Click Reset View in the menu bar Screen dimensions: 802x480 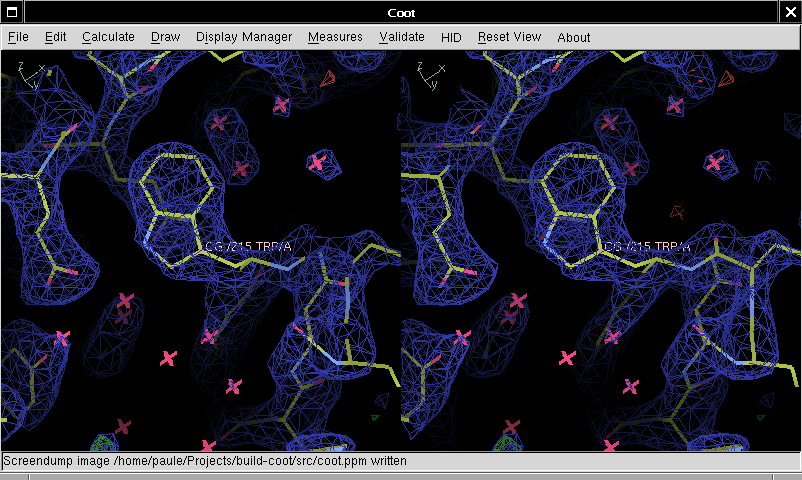[x=509, y=37]
